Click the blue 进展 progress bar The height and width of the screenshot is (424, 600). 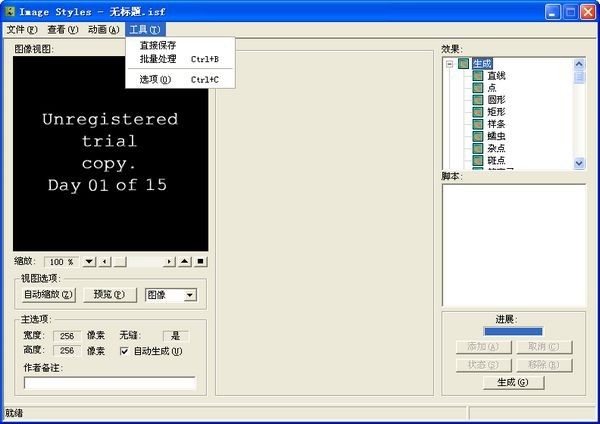[513, 331]
